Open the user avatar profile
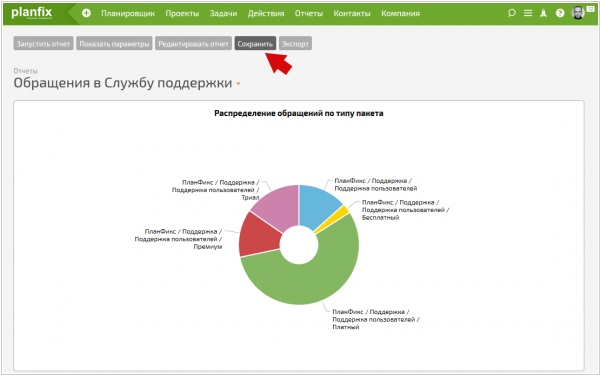600x375 pixels. [x=578, y=13]
